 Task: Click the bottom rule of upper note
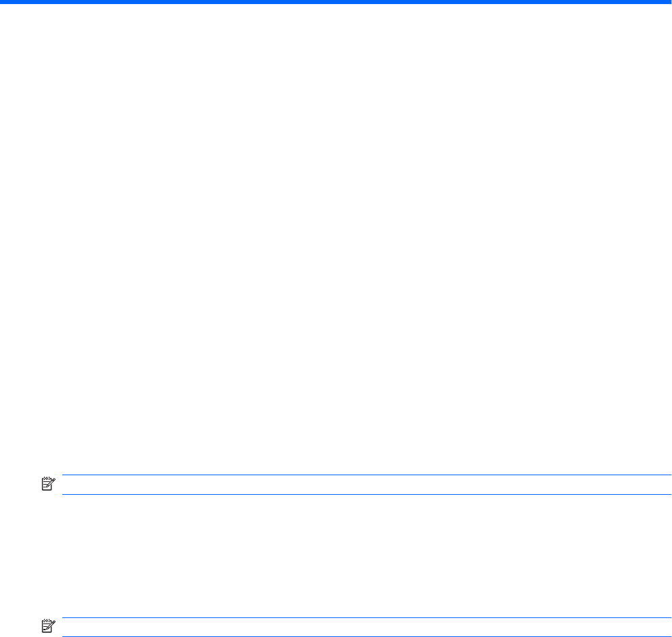click(x=367, y=494)
